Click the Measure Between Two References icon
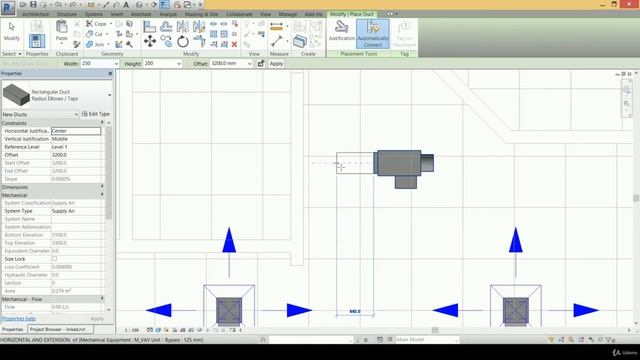 (276, 41)
